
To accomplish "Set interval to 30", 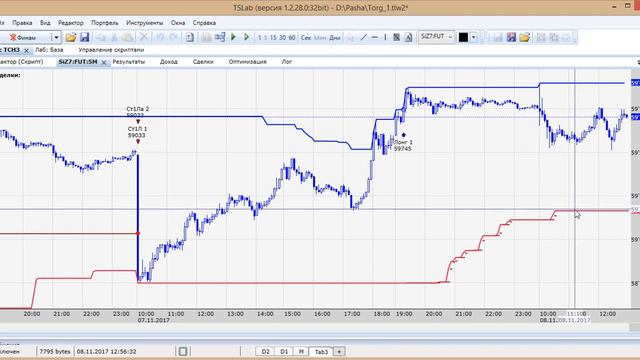I will click(282, 38).
